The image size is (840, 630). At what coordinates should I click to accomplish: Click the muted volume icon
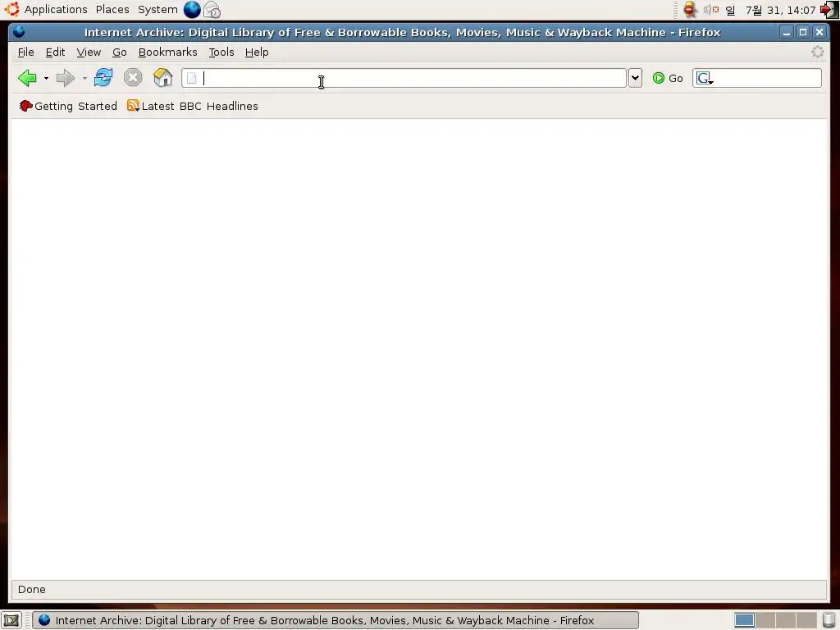coord(711,9)
